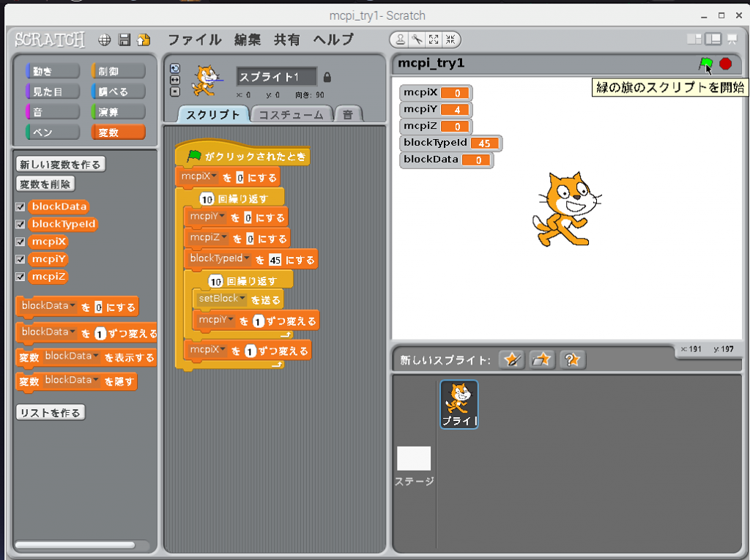Open the 演算 block category
Screen dimensions: 750x560
tap(118, 112)
